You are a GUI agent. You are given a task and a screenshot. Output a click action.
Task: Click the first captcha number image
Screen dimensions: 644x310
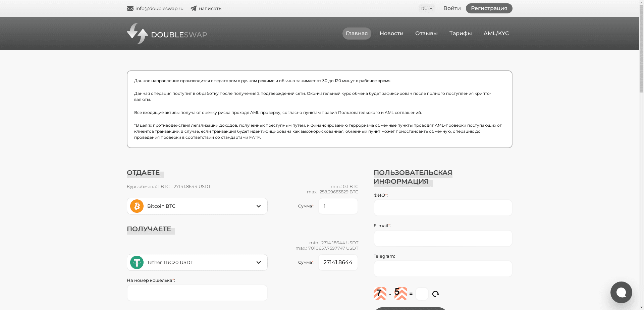coord(380,294)
